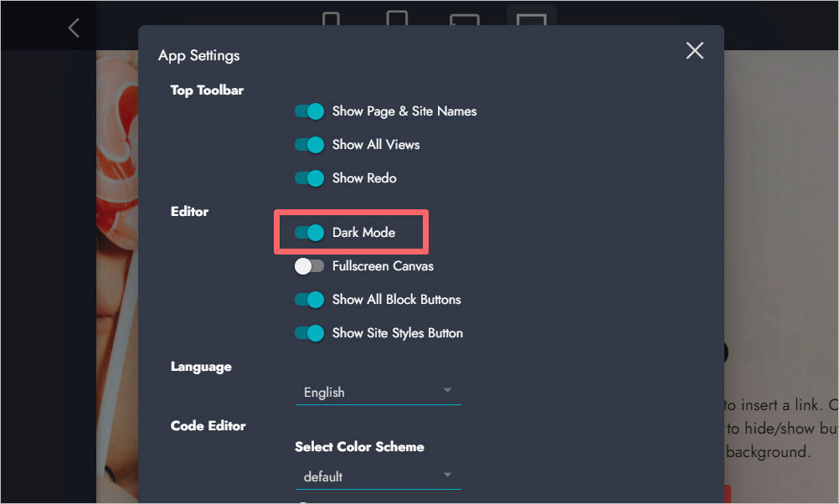The image size is (839, 504).
Task: Click the paragraph text behind the dialog
Action: click(779, 428)
